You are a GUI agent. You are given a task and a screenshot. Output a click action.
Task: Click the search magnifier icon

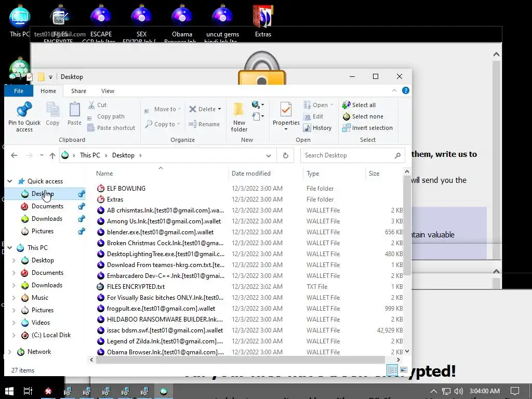pos(397,155)
